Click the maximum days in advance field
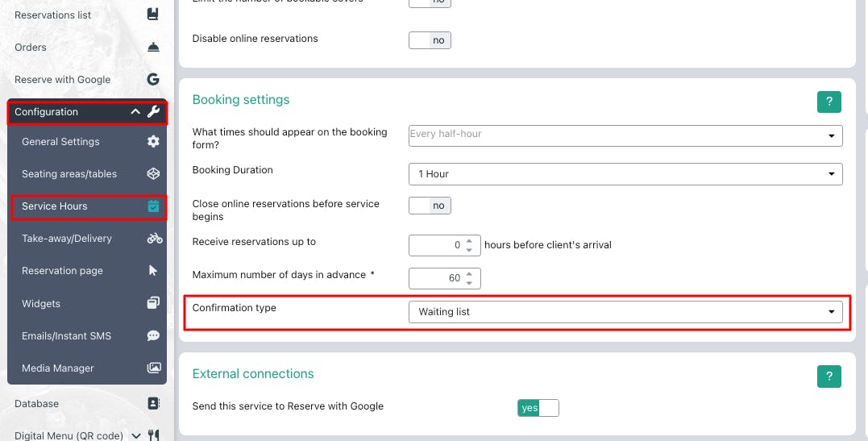Viewport: 868px width, 441px height. pyautogui.click(x=445, y=278)
